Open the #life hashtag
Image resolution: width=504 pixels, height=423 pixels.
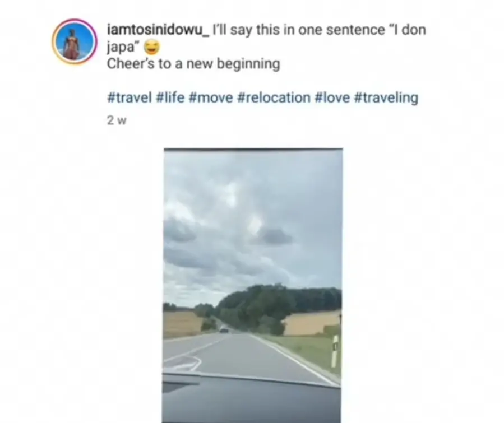(x=170, y=97)
